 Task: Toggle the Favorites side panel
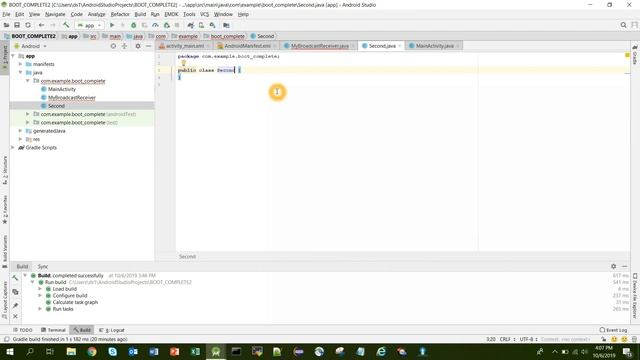click(x=5, y=209)
